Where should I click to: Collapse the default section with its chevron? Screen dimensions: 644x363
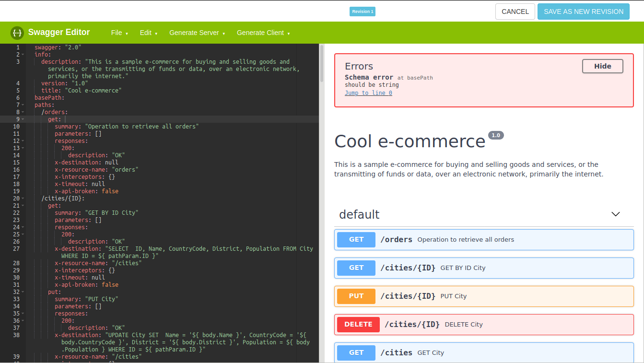tap(615, 214)
